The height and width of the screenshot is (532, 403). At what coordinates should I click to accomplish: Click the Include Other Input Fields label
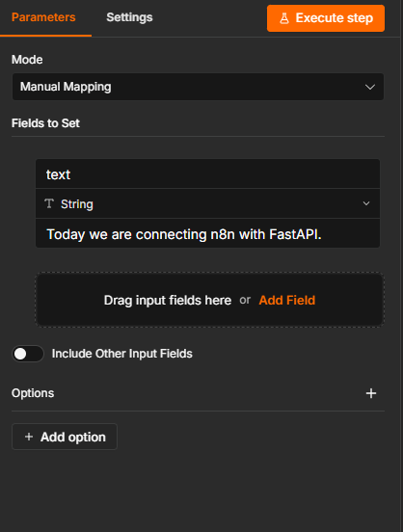[121, 354]
